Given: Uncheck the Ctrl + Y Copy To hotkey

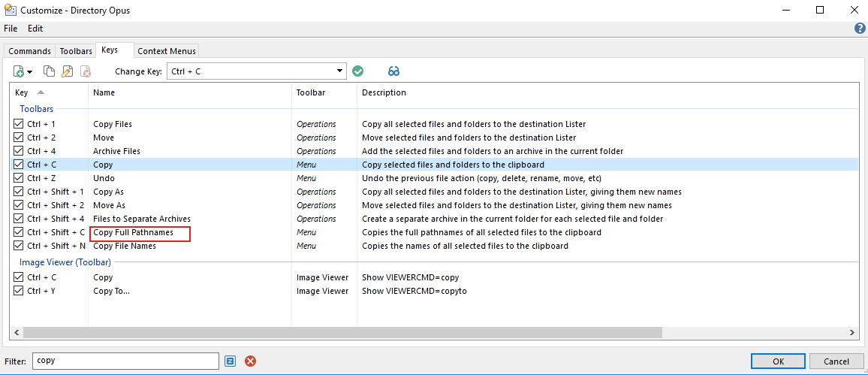Looking at the screenshot, I should tap(19, 291).
